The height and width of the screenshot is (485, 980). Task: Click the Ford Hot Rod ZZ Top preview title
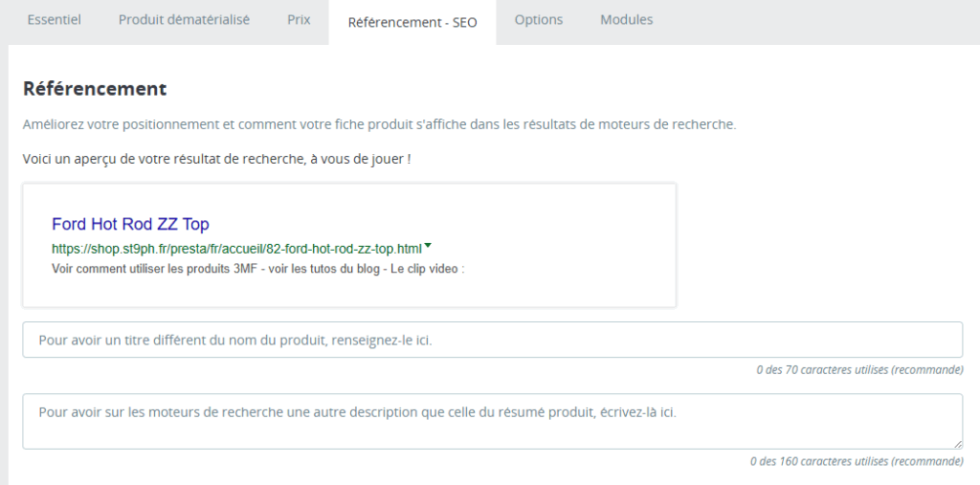point(130,225)
